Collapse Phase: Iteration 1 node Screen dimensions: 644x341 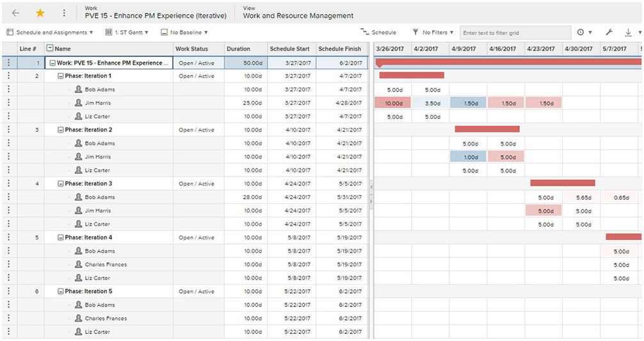60,76
